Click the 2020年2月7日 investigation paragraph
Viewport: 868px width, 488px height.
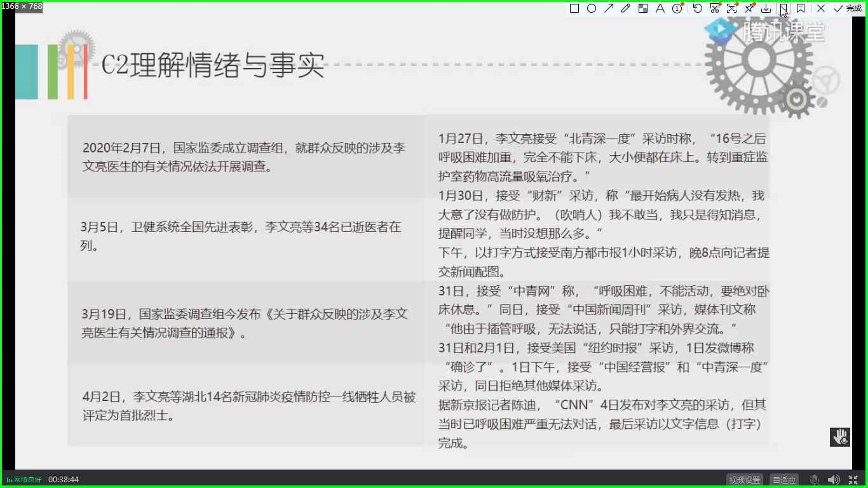click(x=244, y=158)
